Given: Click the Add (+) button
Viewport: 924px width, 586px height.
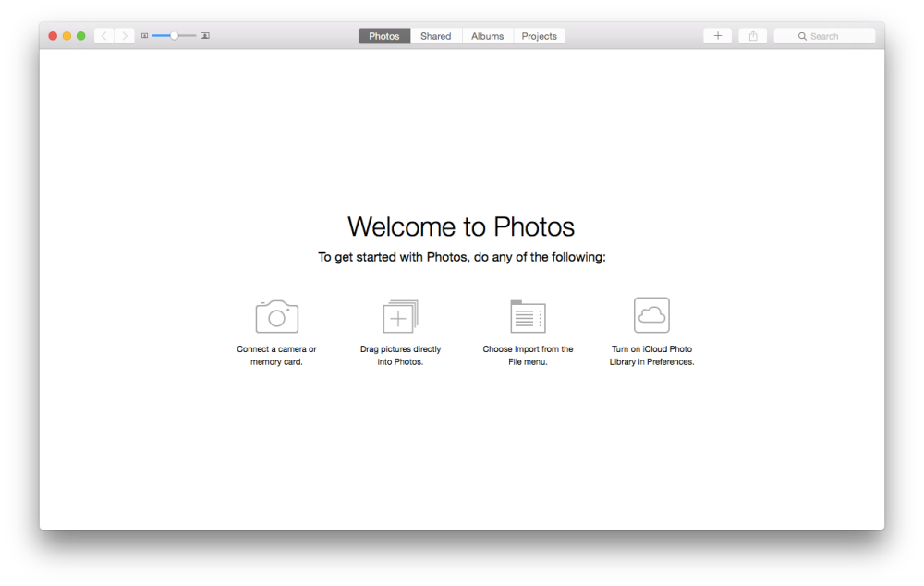Looking at the screenshot, I should coord(718,35).
